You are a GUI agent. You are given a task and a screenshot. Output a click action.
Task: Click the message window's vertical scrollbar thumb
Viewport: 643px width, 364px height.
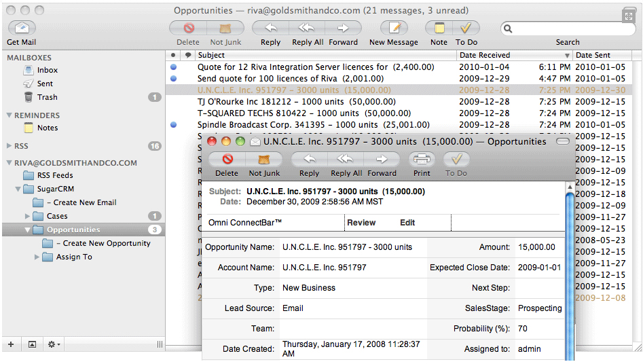tap(570, 277)
